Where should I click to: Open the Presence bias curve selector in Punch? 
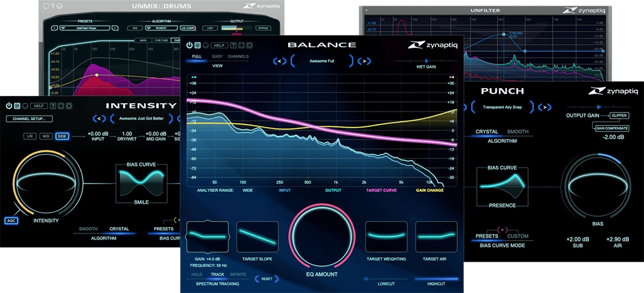tap(502, 187)
